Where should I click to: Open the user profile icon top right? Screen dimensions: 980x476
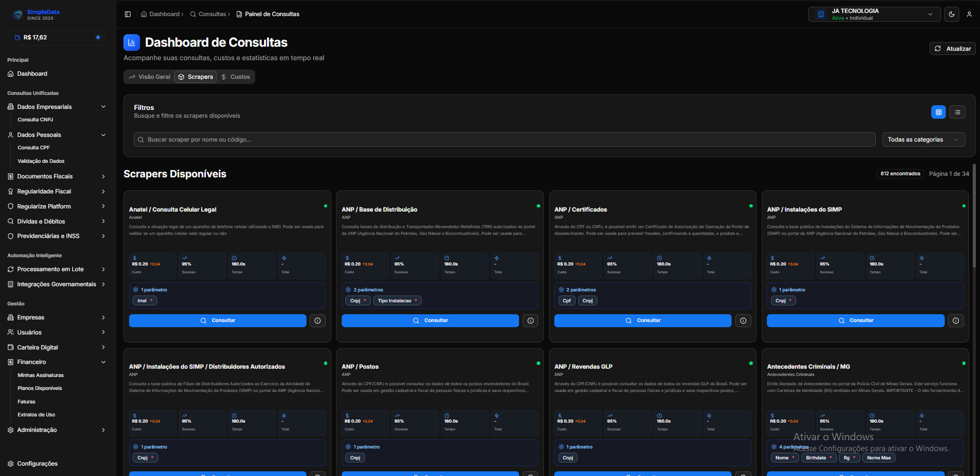970,14
